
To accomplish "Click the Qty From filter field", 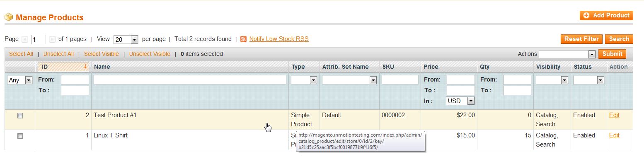I will 517,79.
